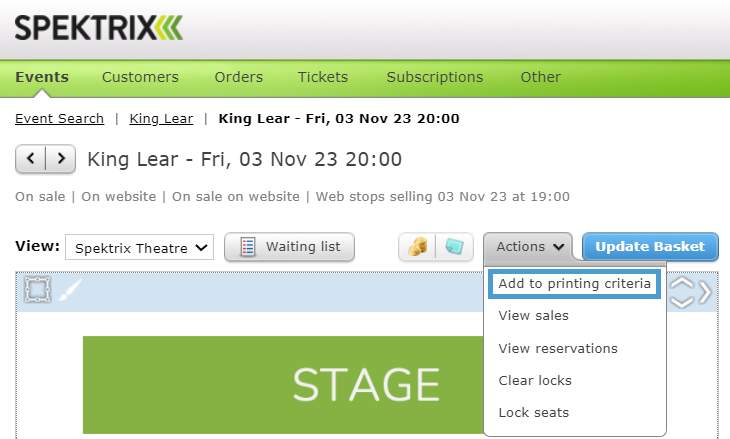Follow the Event Search breadcrumb link
730x439 pixels.
pos(60,119)
